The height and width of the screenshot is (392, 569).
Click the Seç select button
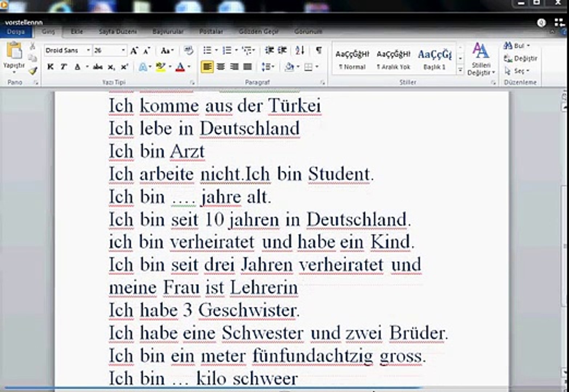click(517, 71)
